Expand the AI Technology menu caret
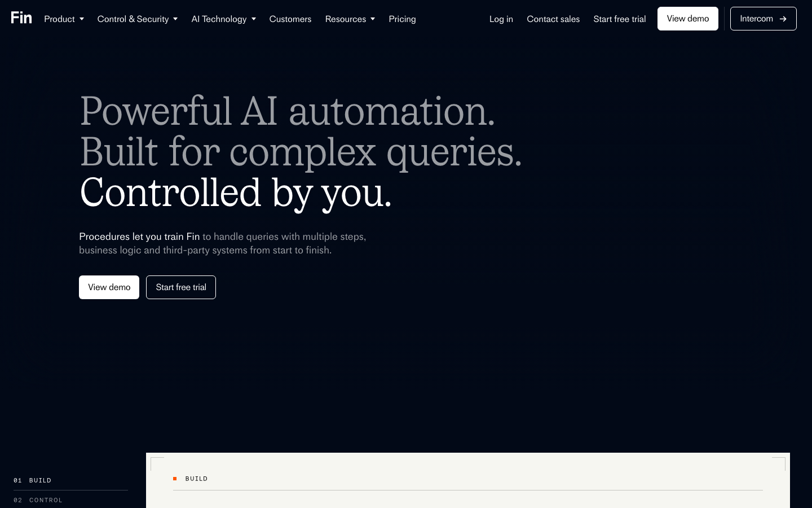Viewport: 812px width, 508px height. click(254, 19)
